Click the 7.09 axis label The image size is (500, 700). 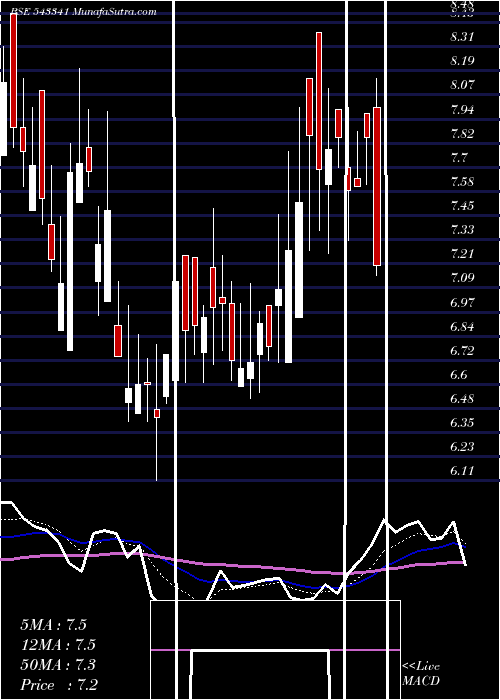pos(462,278)
